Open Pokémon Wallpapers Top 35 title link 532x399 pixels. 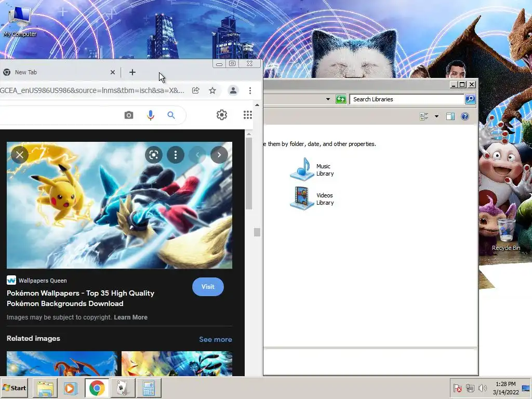[81, 298]
